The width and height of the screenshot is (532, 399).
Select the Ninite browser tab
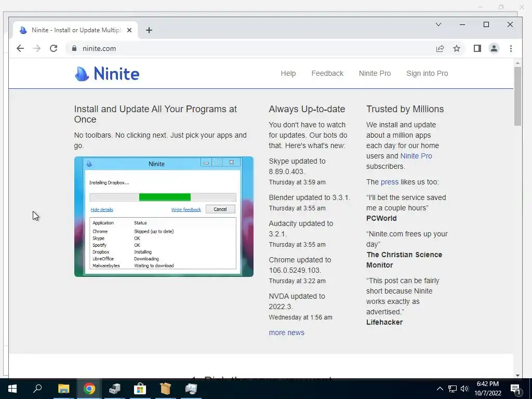pyautogui.click(x=75, y=30)
